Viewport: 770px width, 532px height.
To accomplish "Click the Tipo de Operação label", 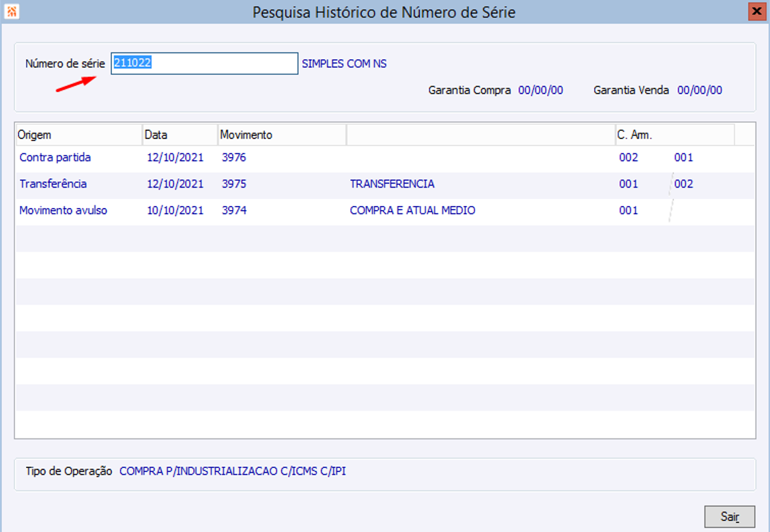I will tap(69, 471).
